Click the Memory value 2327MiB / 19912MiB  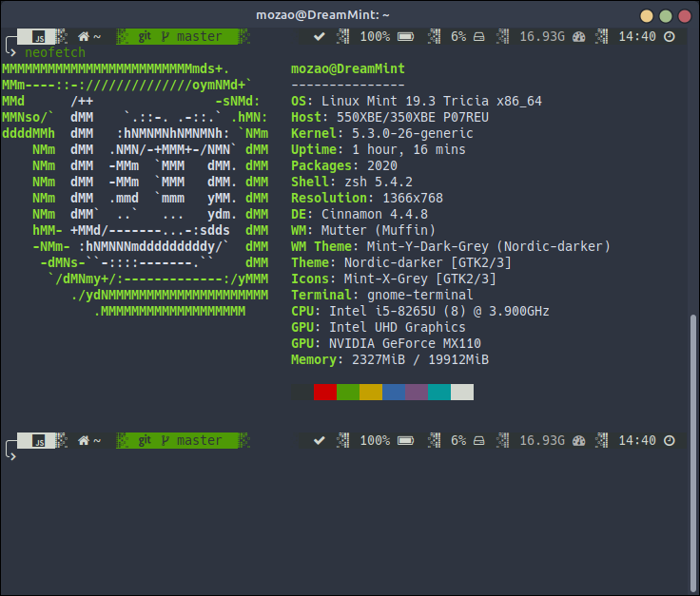(x=420, y=359)
